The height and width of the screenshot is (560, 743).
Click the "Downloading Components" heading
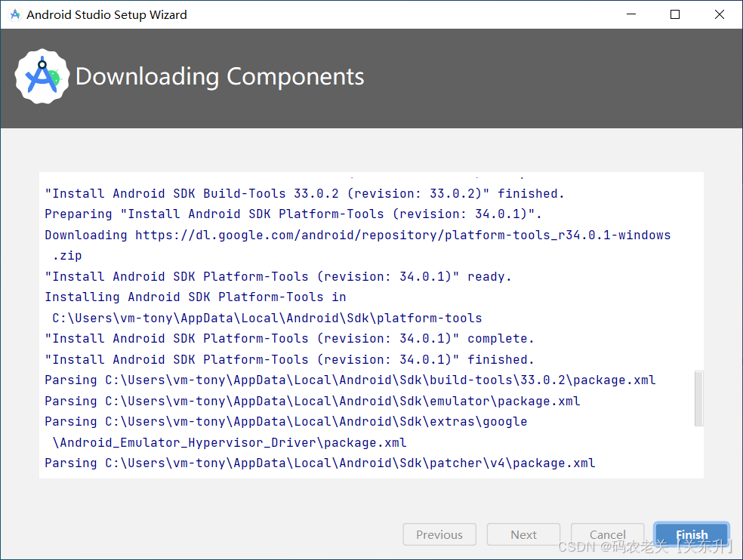[220, 76]
